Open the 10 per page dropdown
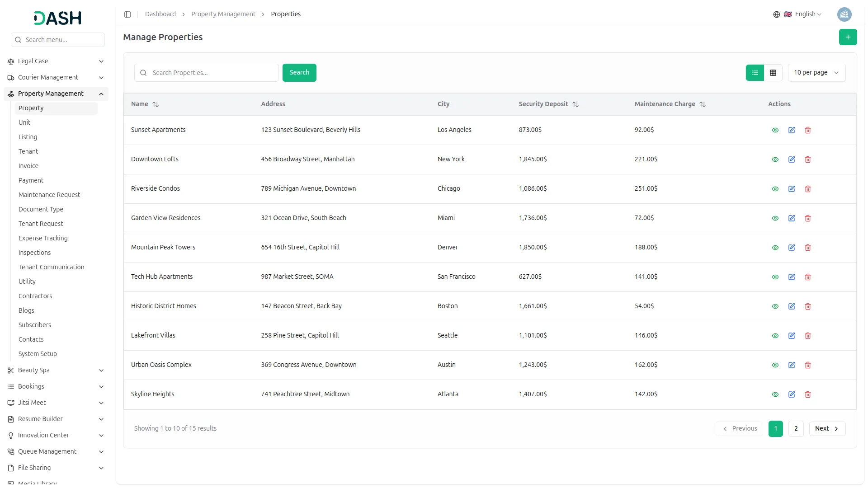The height and width of the screenshot is (488, 868). pos(816,73)
